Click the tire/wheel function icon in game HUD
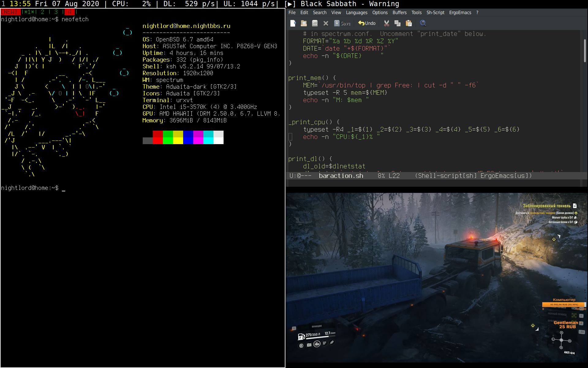The width and height of the screenshot is (588, 368). click(301, 346)
